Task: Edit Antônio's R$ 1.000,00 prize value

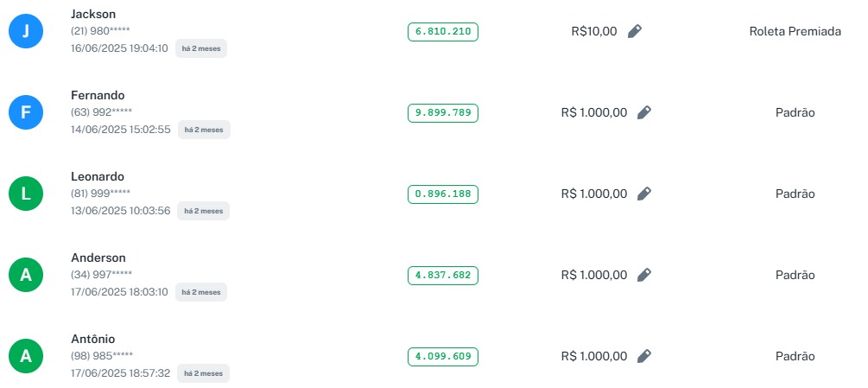Action: coord(644,356)
